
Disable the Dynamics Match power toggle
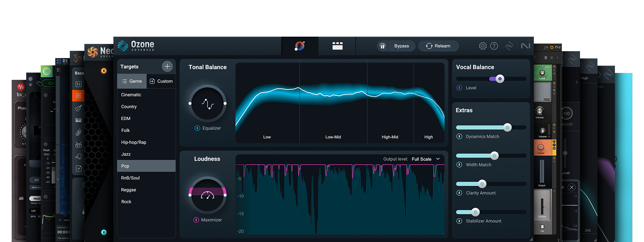point(459,136)
